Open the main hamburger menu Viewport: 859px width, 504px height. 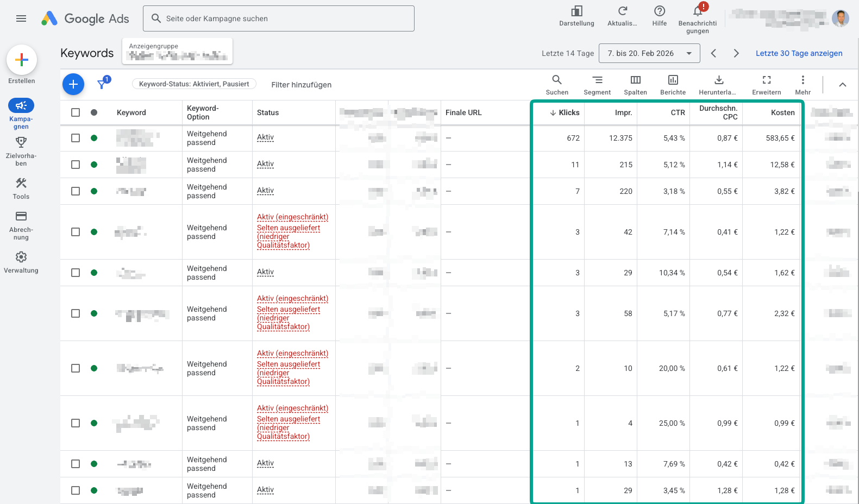pyautogui.click(x=21, y=18)
